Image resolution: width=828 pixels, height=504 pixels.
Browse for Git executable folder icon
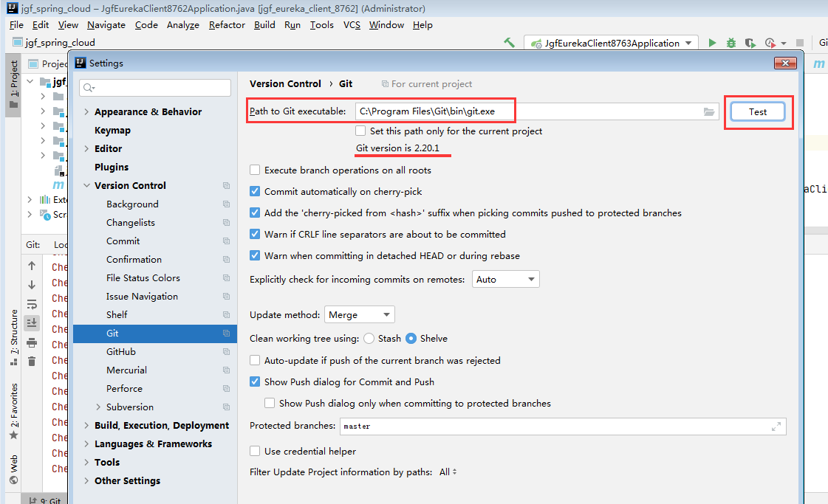point(709,112)
